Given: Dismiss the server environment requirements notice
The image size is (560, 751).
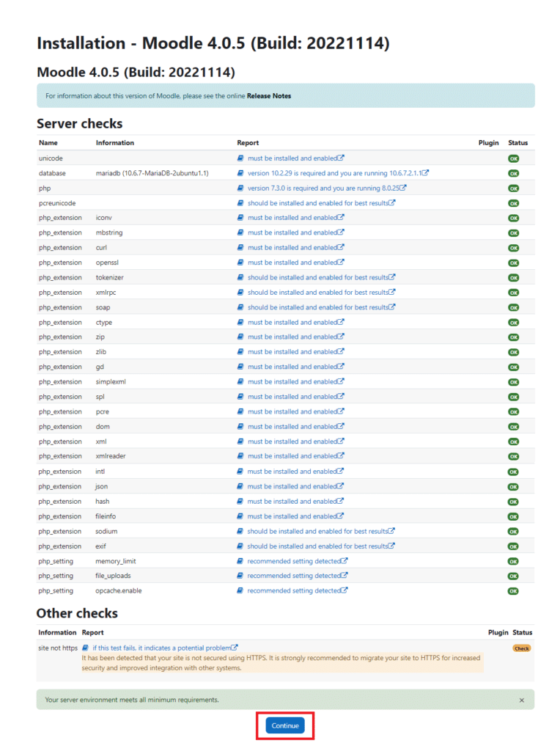Looking at the screenshot, I should pyautogui.click(x=522, y=700).
